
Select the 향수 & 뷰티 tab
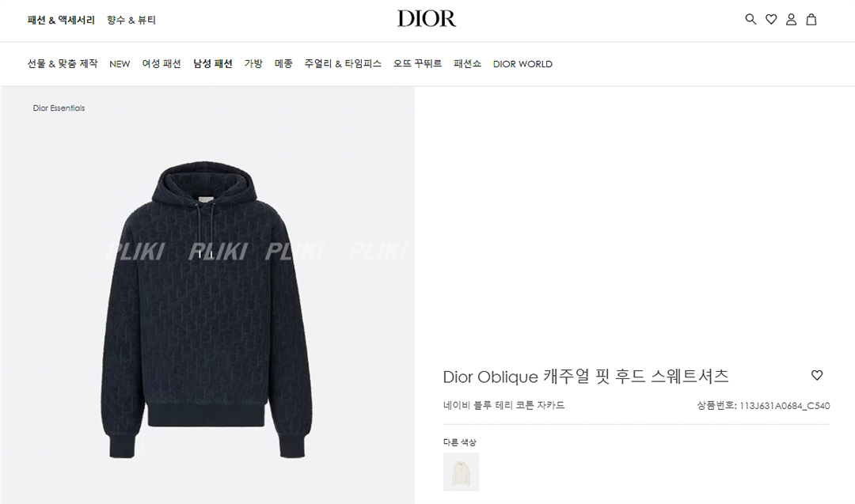pyautogui.click(x=131, y=20)
